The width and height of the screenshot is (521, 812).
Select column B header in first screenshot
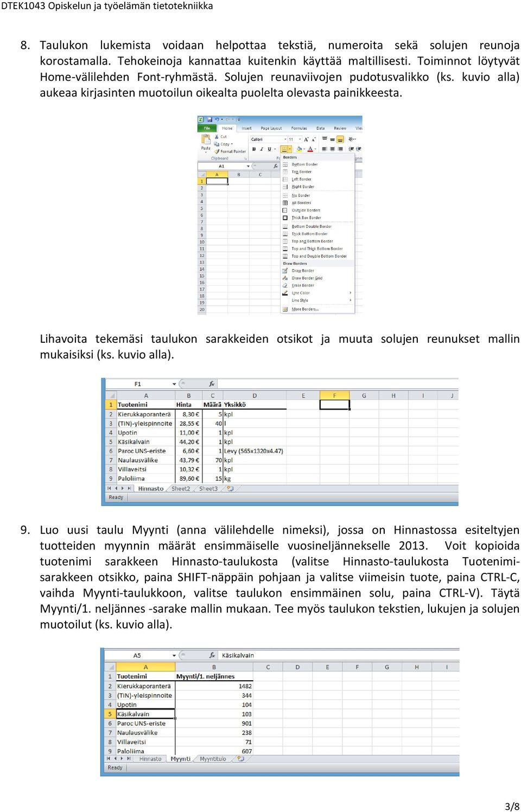tap(239, 175)
